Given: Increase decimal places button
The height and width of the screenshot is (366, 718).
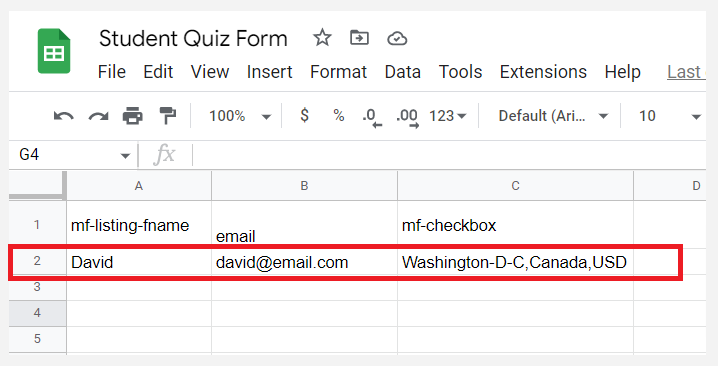Looking at the screenshot, I should 407,117.
